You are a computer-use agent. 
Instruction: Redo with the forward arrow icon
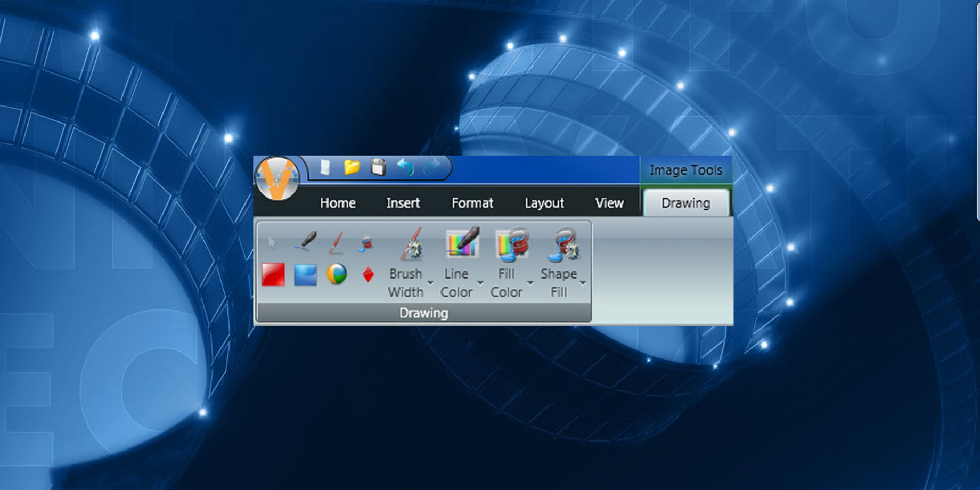point(431,168)
